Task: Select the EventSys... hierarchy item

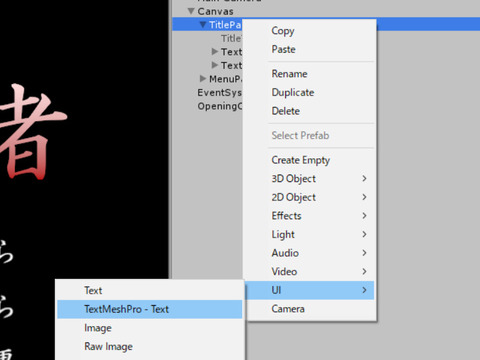Action: point(219,92)
